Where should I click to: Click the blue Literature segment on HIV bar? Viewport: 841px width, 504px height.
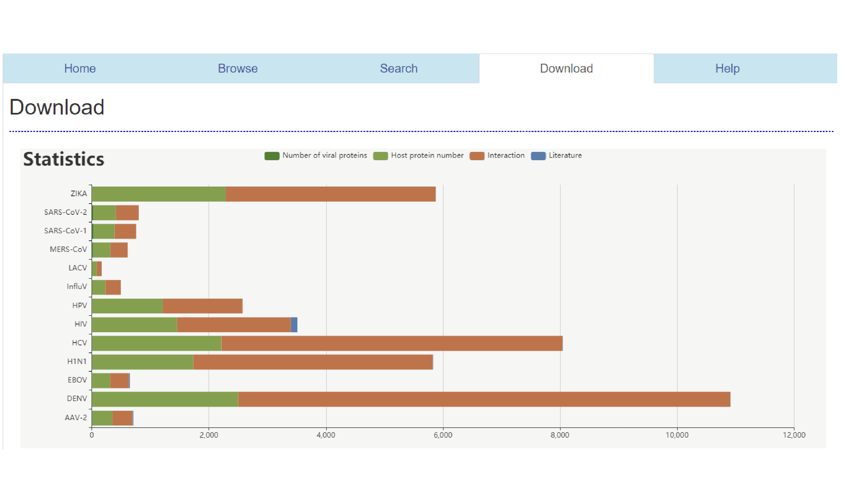click(x=294, y=324)
